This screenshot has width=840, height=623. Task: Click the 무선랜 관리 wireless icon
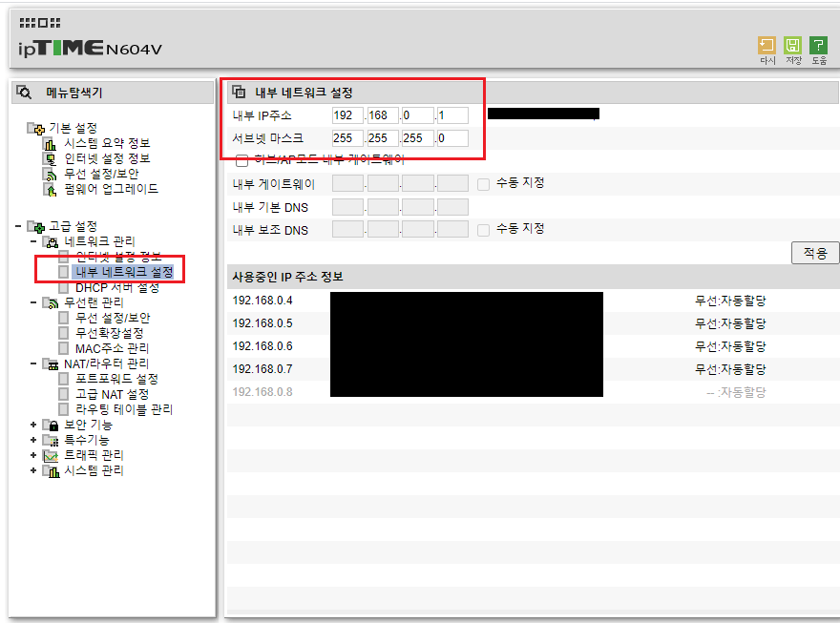[51, 303]
